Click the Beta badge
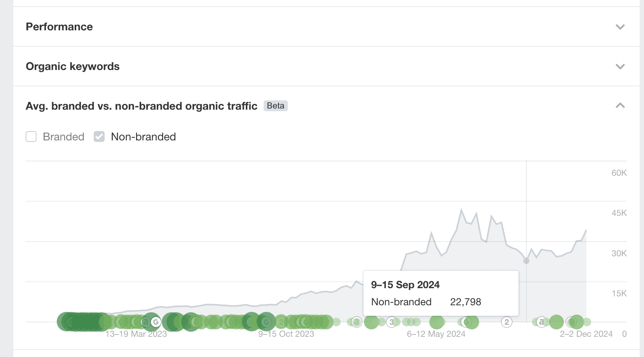 point(275,106)
